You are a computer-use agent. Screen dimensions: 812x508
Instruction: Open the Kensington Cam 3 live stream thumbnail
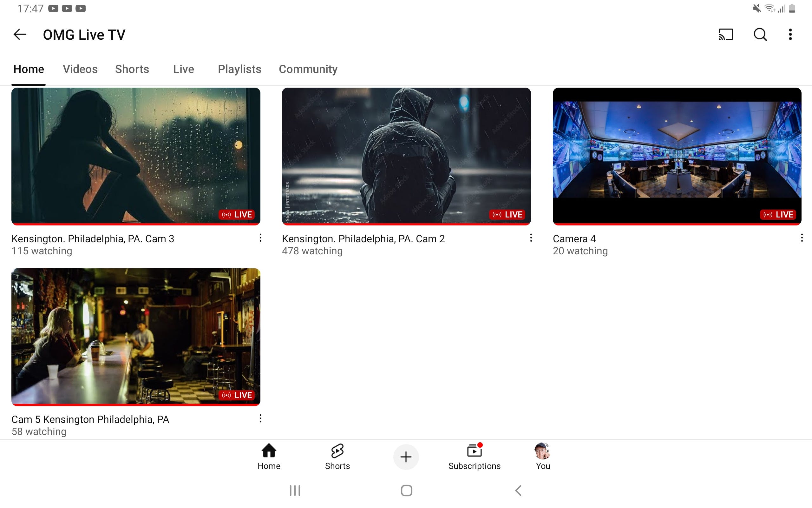pos(135,156)
